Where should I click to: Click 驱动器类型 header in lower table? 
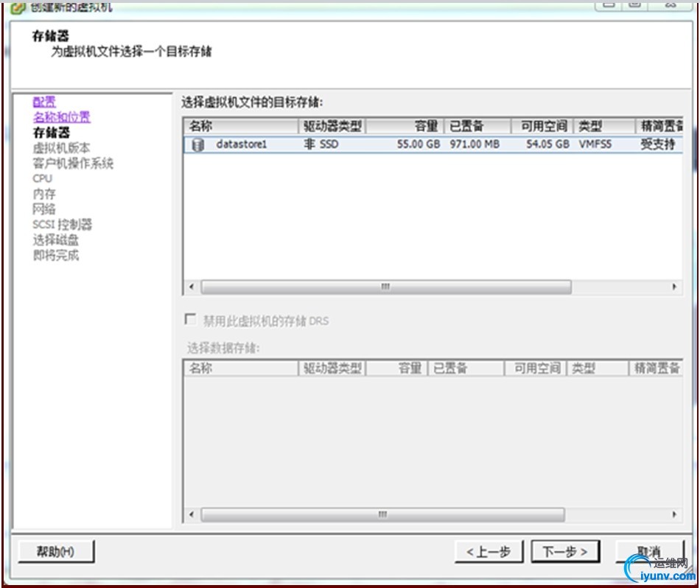tap(332, 368)
